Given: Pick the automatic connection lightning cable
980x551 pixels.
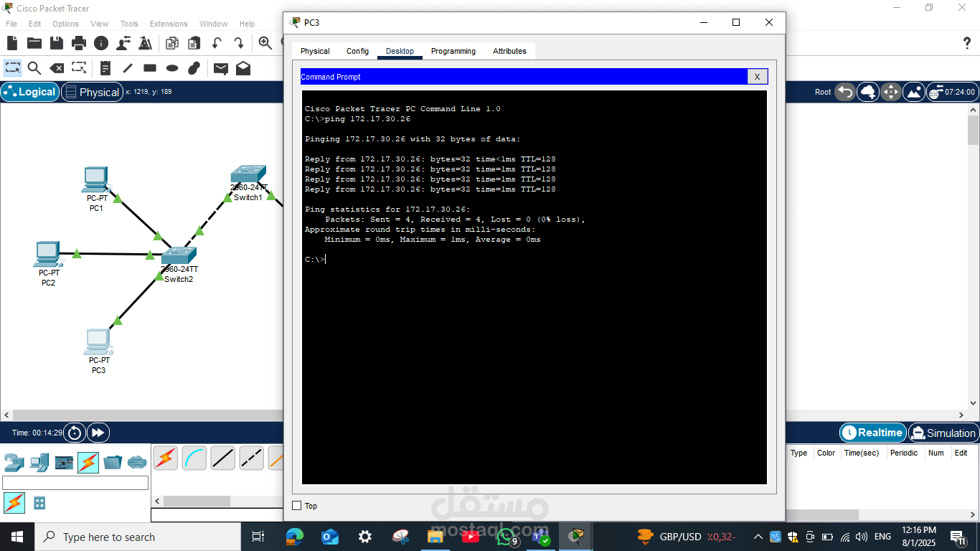Looking at the screenshot, I should [x=165, y=458].
